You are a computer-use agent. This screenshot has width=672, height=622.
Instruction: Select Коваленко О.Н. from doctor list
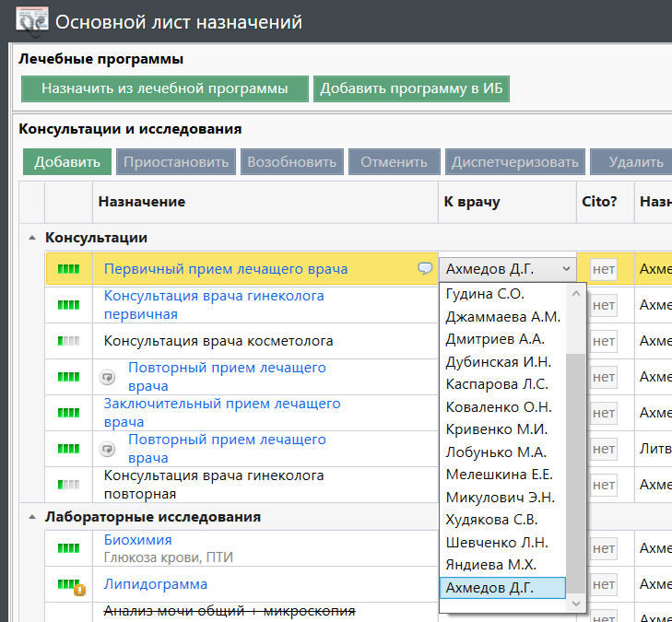point(499,407)
